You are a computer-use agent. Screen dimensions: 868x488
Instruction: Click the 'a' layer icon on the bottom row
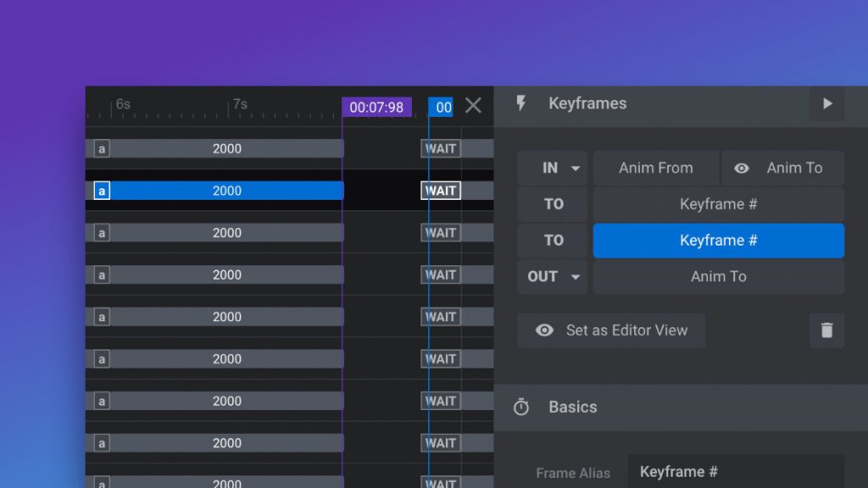coord(101,483)
